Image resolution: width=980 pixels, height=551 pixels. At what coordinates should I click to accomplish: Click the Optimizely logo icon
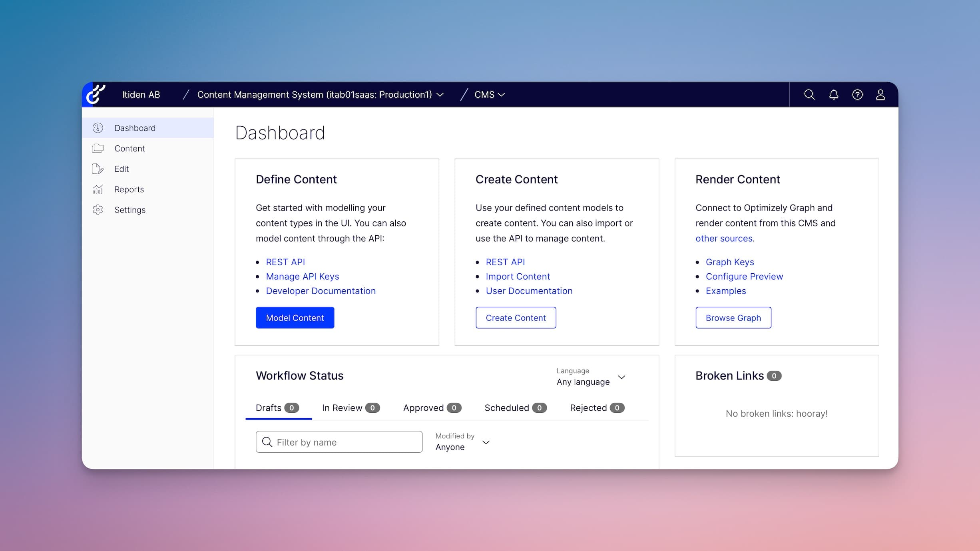point(96,95)
